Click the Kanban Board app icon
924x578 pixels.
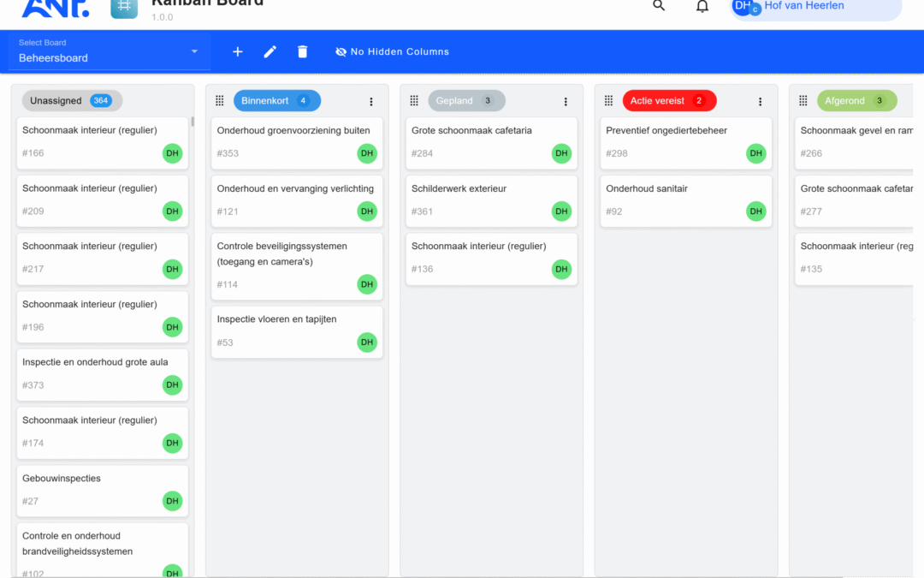click(x=124, y=8)
